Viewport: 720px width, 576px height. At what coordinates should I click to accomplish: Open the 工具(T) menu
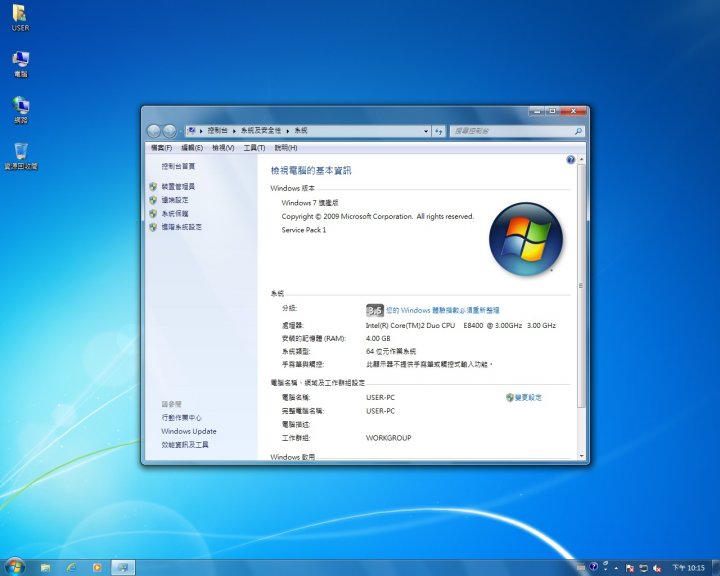(254, 148)
